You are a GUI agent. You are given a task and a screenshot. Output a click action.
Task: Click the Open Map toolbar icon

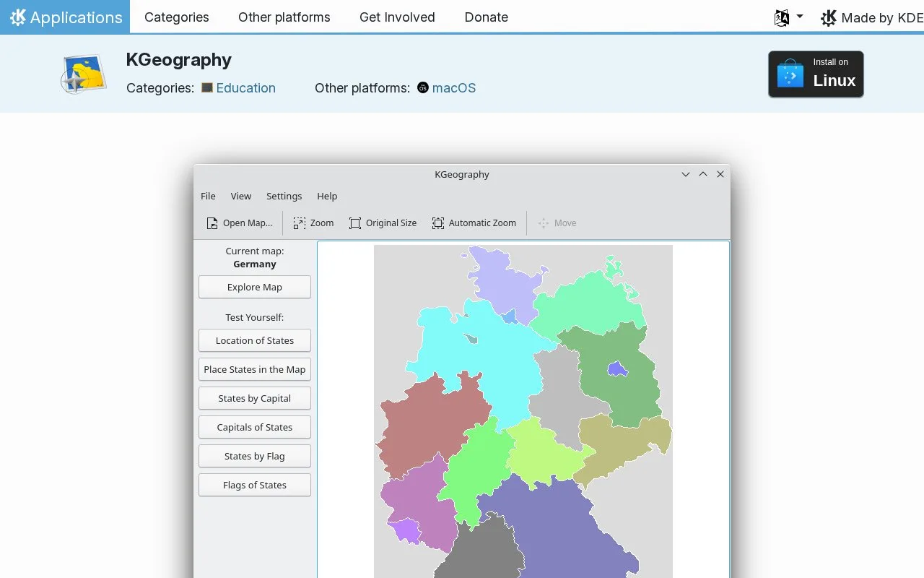[212, 223]
